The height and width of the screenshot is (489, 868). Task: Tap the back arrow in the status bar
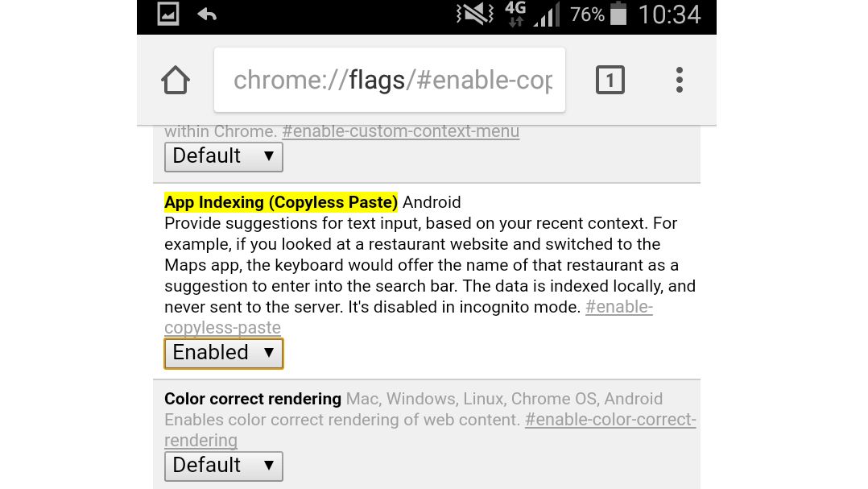pyautogui.click(x=207, y=15)
